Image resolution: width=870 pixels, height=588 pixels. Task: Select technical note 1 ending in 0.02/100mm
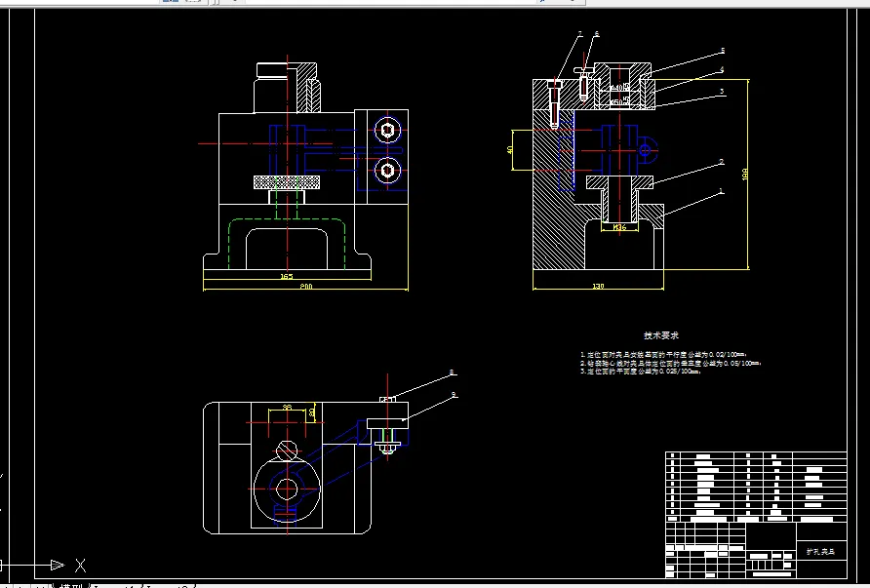pos(663,355)
